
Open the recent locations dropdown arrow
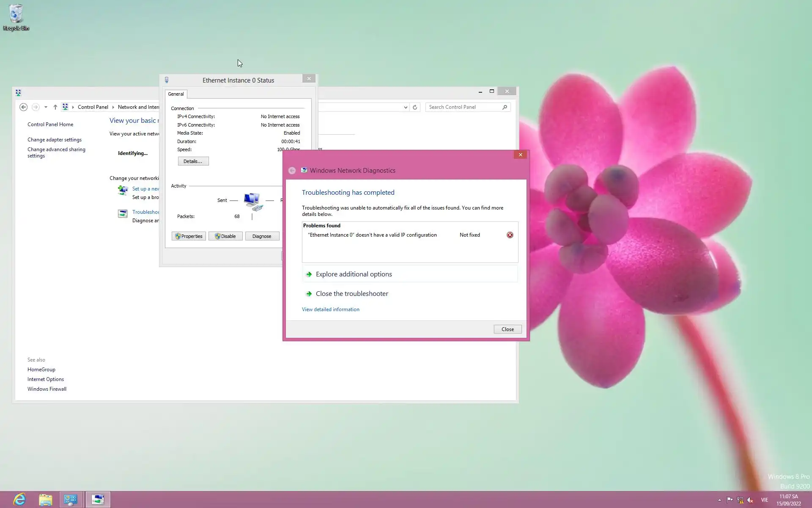click(46, 107)
